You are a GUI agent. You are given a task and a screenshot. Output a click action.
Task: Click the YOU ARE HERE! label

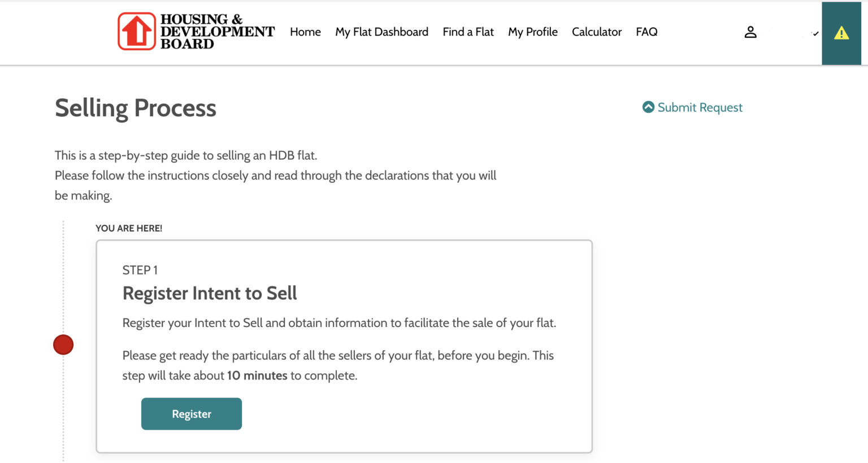click(128, 228)
